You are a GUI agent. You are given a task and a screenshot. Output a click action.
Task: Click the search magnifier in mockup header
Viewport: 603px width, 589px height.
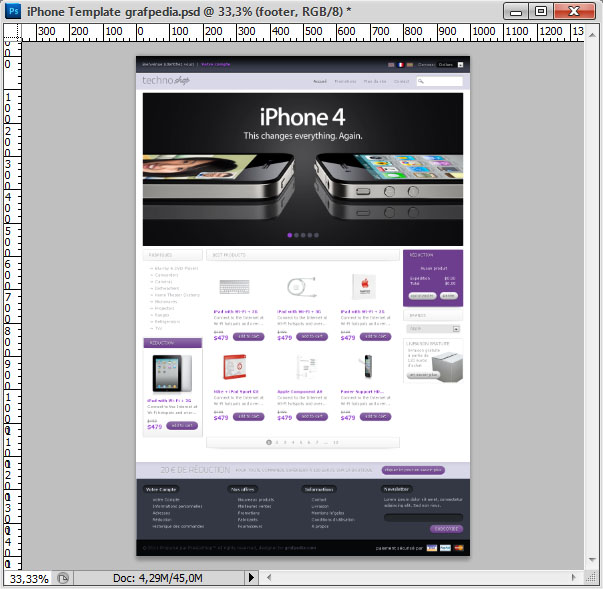click(x=421, y=81)
